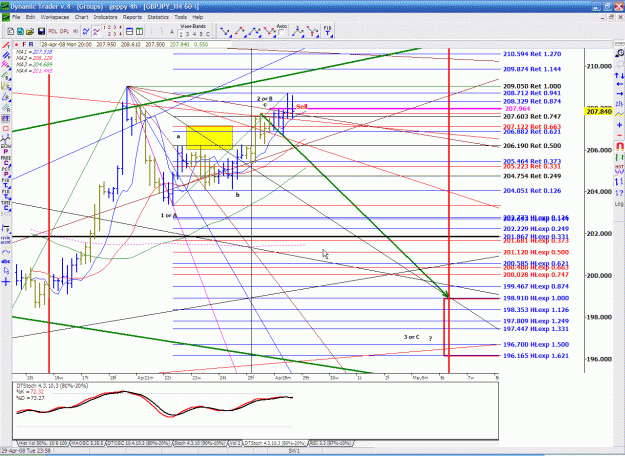Select the zigzag swing EOW tool

[6, 140]
